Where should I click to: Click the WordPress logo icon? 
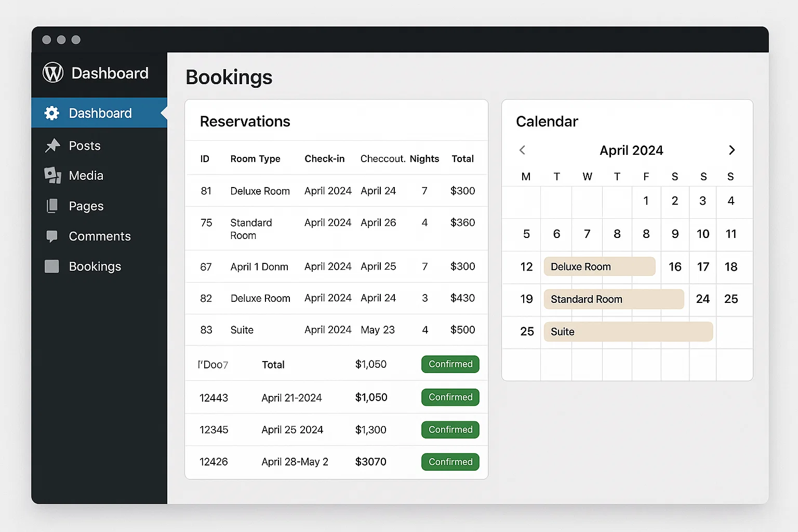pos(53,73)
